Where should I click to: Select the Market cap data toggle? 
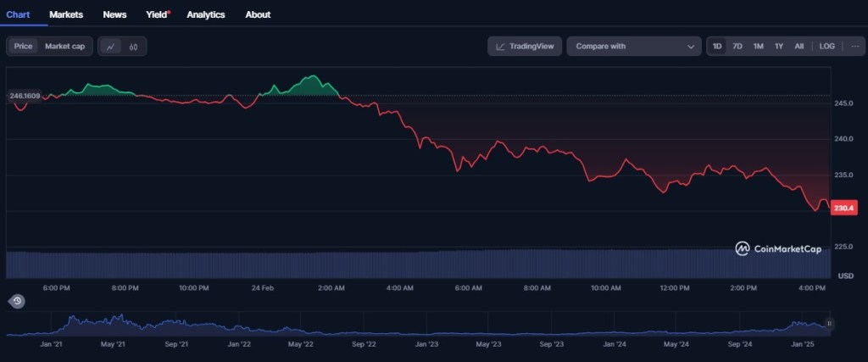[64, 47]
